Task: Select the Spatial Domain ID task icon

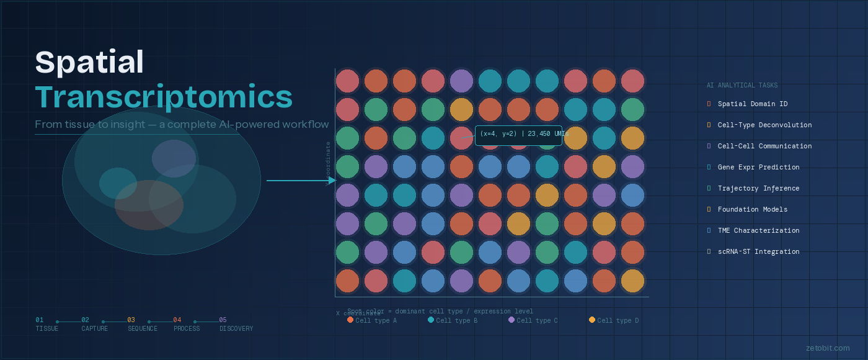Action: click(x=708, y=104)
